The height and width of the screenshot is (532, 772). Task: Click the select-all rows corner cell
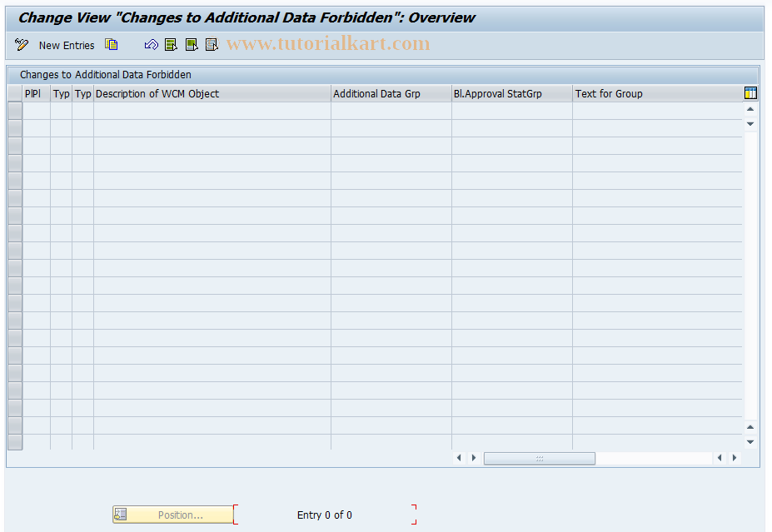(15, 93)
